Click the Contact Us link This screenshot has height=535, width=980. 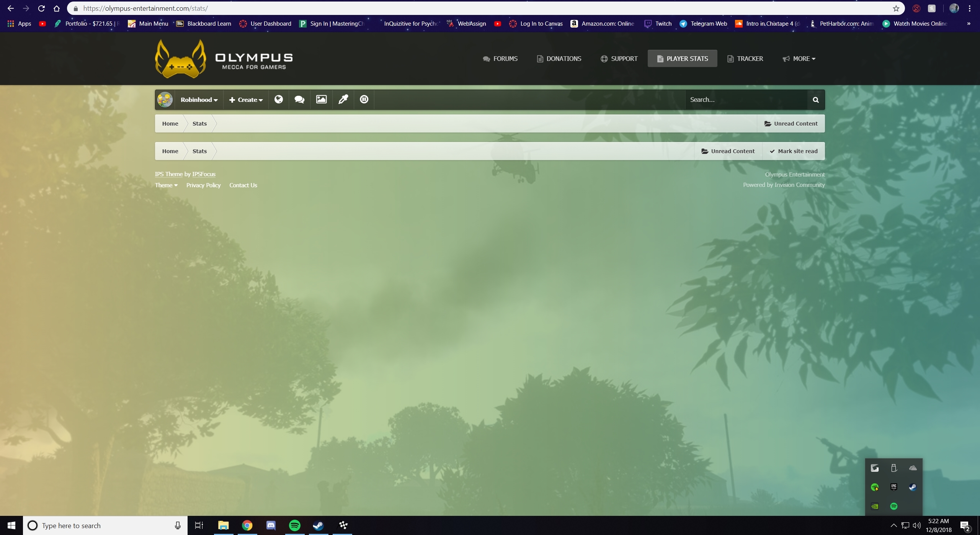[243, 185]
